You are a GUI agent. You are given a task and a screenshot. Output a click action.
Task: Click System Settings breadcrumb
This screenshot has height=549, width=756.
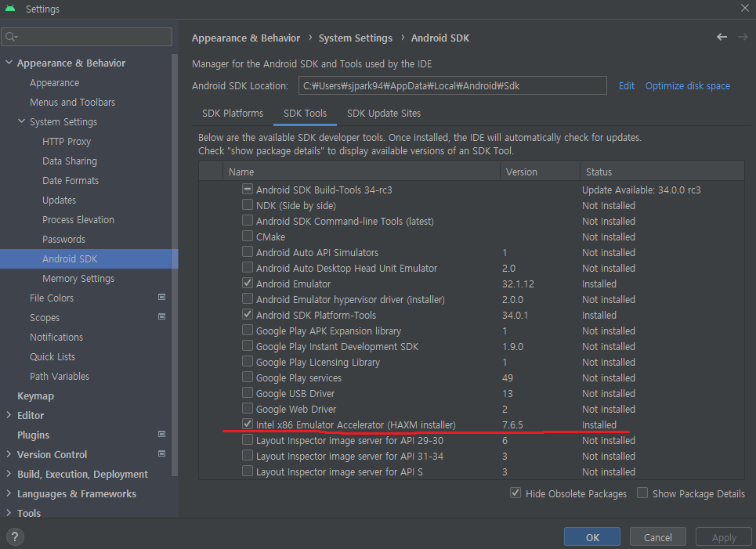coord(356,38)
